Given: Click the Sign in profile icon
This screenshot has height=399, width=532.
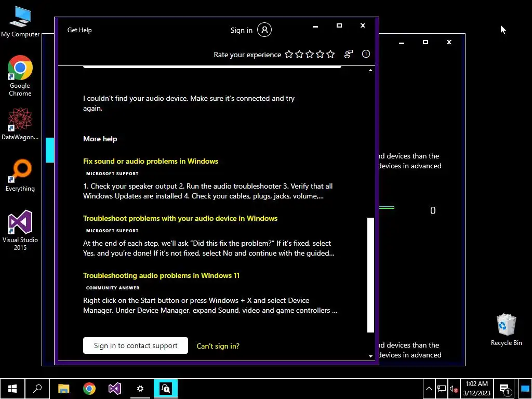Looking at the screenshot, I should (x=264, y=30).
